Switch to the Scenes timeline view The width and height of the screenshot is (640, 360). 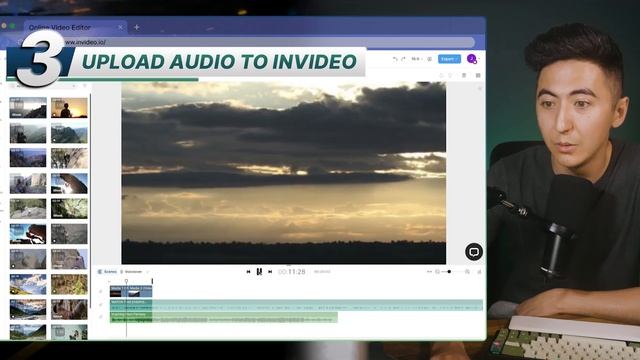(108, 272)
